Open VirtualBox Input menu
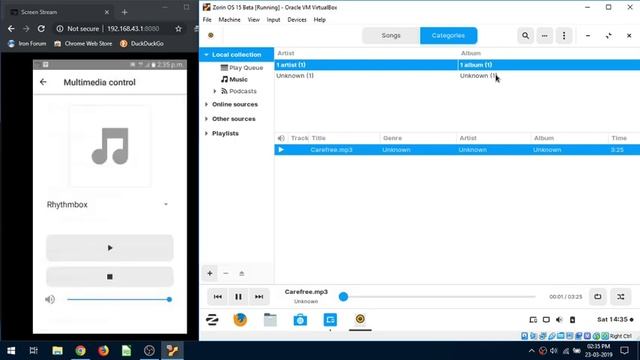Viewport: 640px width, 360px height. click(273, 20)
